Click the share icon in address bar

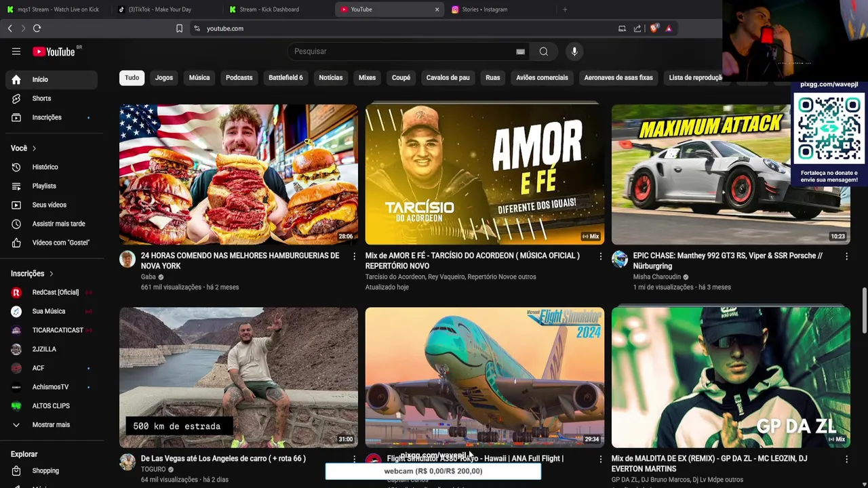(x=637, y=28)
